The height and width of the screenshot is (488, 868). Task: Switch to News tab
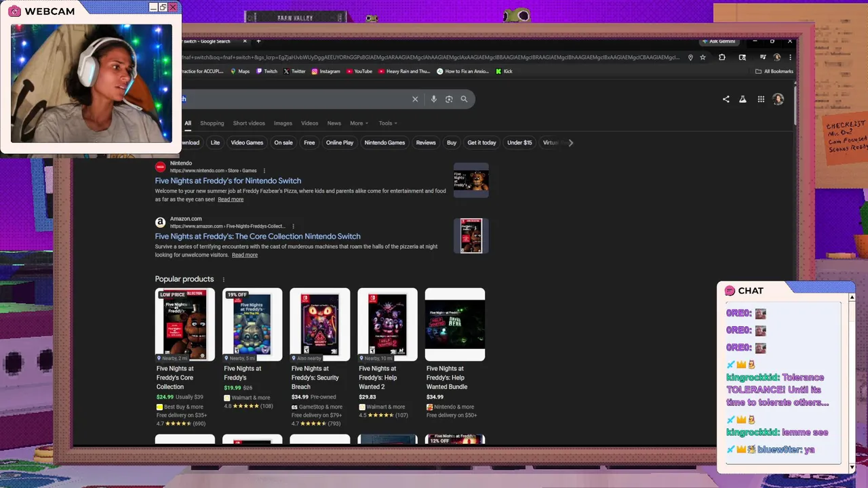[x=334, y=123]
